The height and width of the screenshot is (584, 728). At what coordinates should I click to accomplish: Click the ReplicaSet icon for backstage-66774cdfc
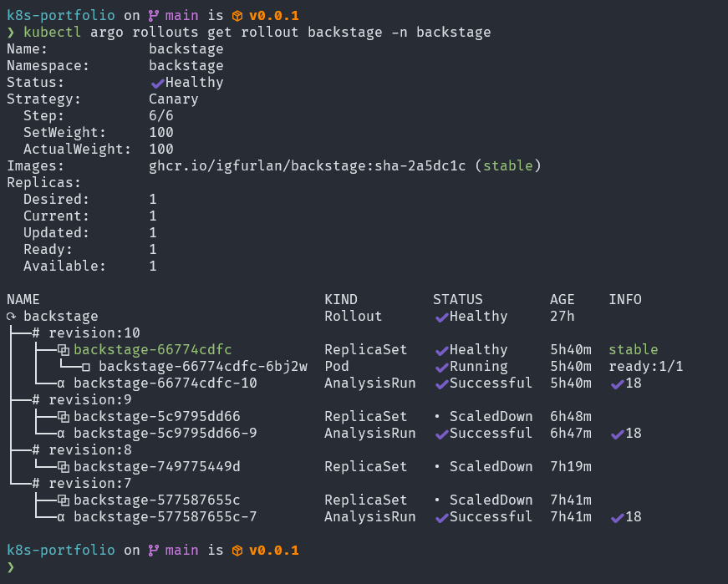63,350
